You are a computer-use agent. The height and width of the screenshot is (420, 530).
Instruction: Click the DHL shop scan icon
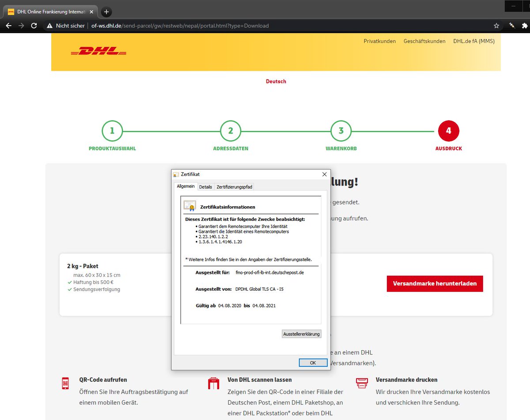pyautogui.click(x=213, y=383)
